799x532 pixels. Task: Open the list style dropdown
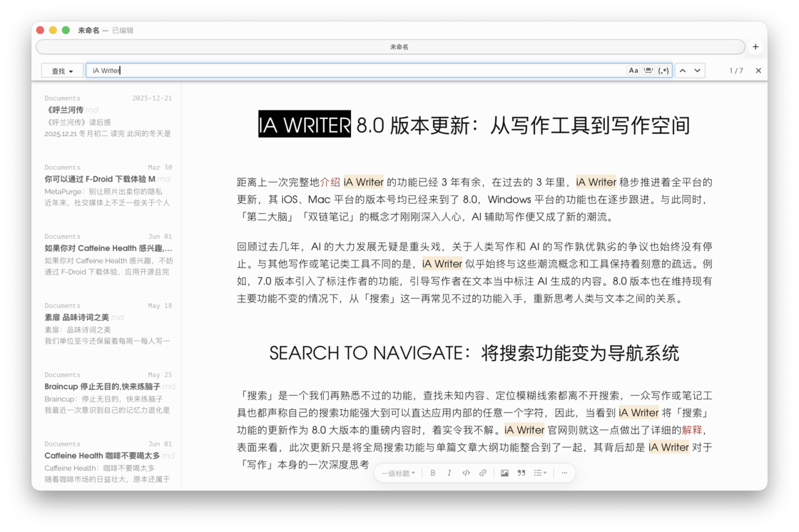pos(540,473)
